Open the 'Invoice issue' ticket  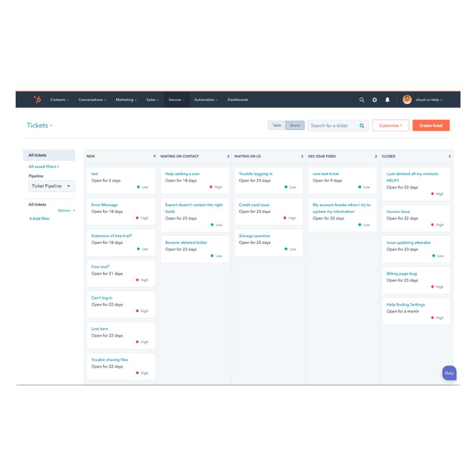click(x=398, y=212)
